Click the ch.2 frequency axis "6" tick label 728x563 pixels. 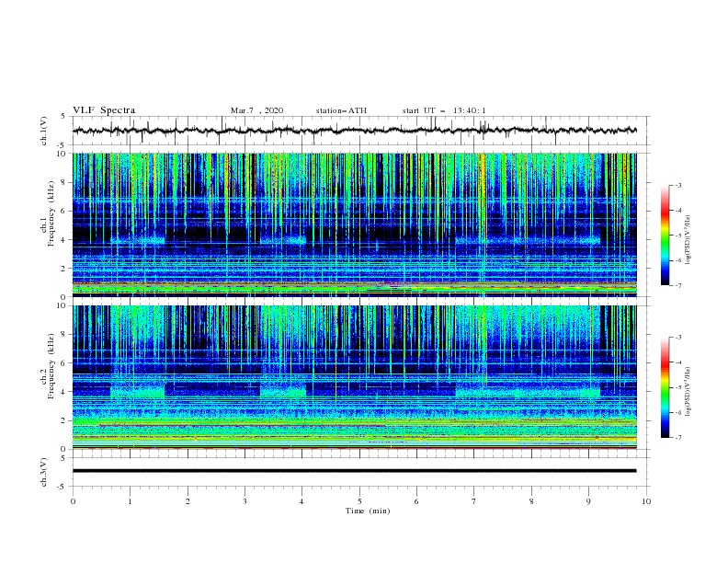click(64, 363)
